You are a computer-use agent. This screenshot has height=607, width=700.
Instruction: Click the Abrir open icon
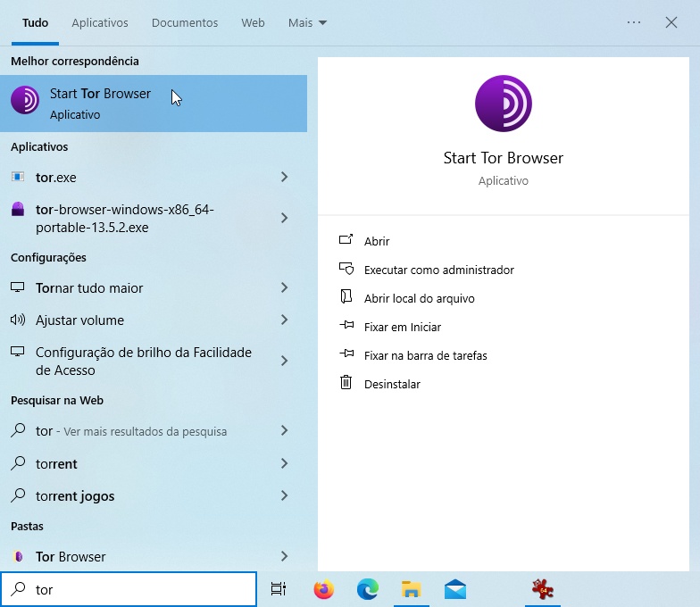346,239
